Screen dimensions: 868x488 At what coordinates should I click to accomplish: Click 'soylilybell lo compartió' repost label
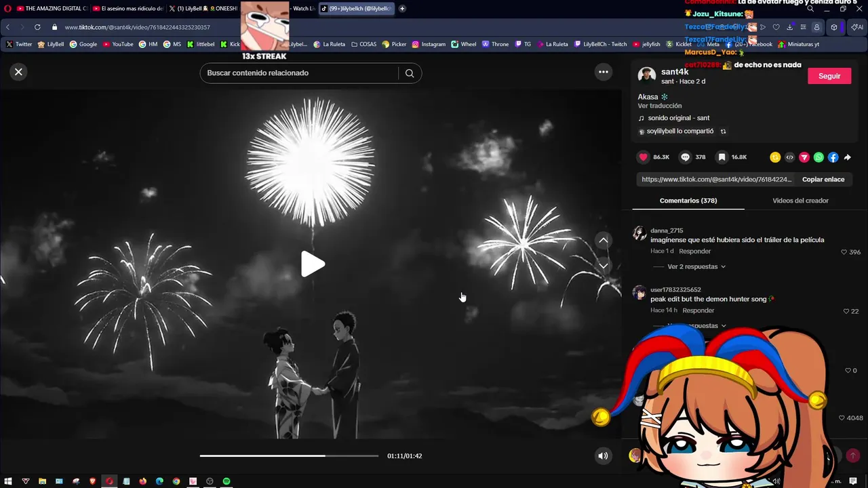tap(680, 131)
